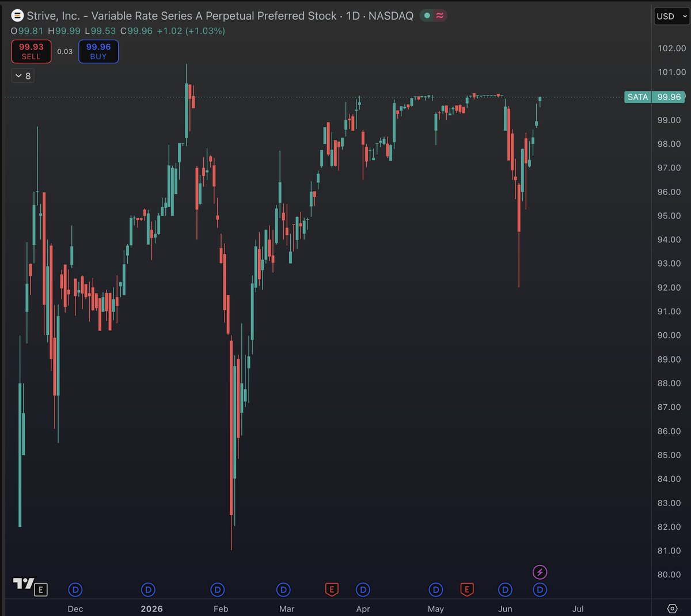
Task: Click the 2026 label on time axis
Action: [x=151, y=609]
